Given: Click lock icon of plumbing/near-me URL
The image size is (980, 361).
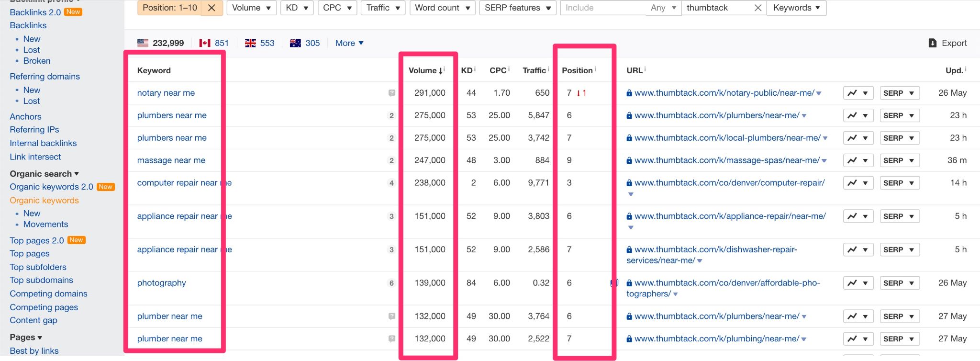Looking at the screenshot, I should click(629, 339).
